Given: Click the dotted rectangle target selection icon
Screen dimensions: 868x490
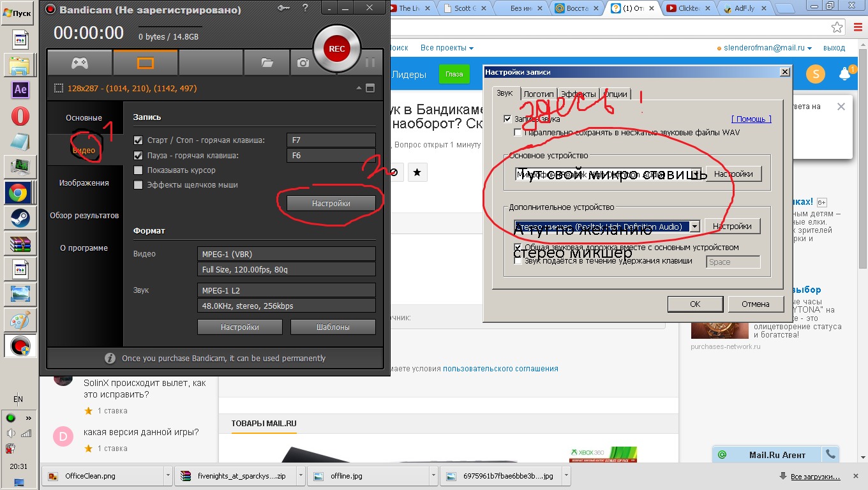Looking at the screenshot, I should (59, 88).
